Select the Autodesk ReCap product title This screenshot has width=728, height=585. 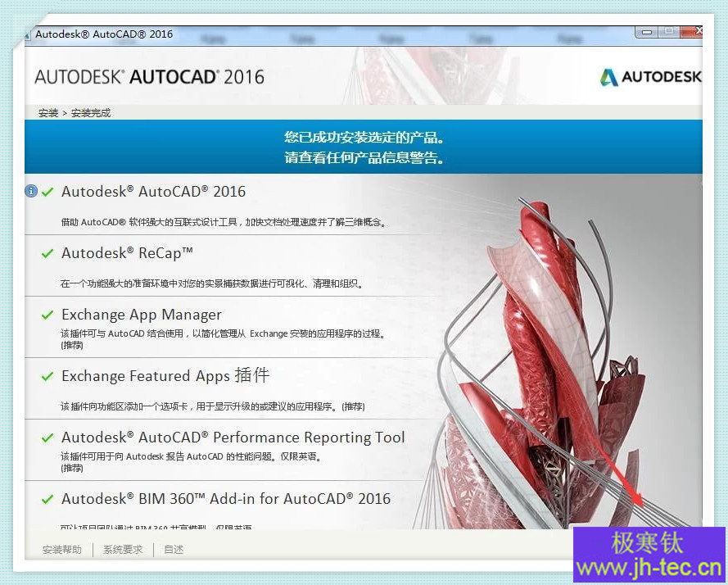127,253
